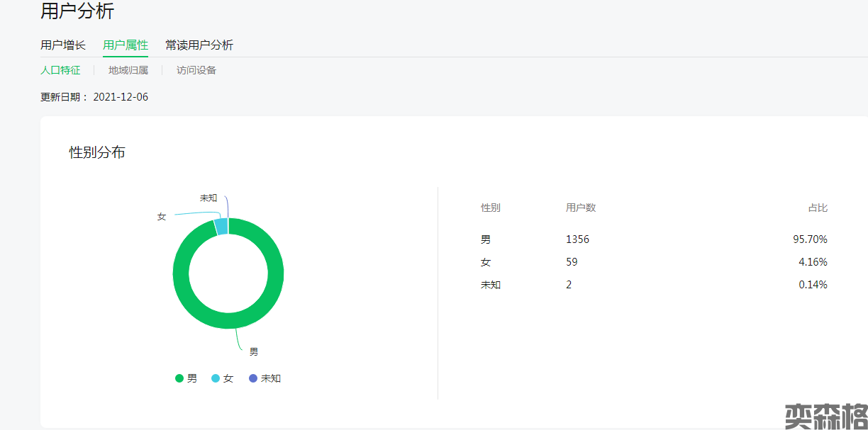The width and height of the screenshot is (868, 430).
Task: Click the 男 callout label below donut
Action: tap(254, 351)
